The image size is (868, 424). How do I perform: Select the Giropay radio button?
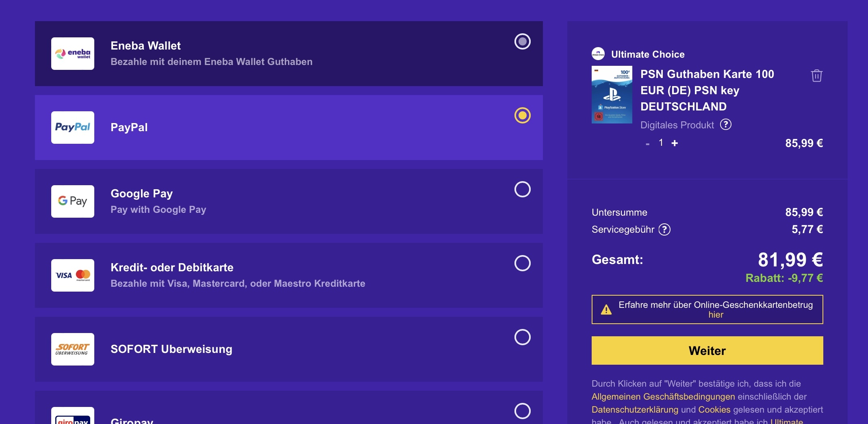[x=523, y=411]
